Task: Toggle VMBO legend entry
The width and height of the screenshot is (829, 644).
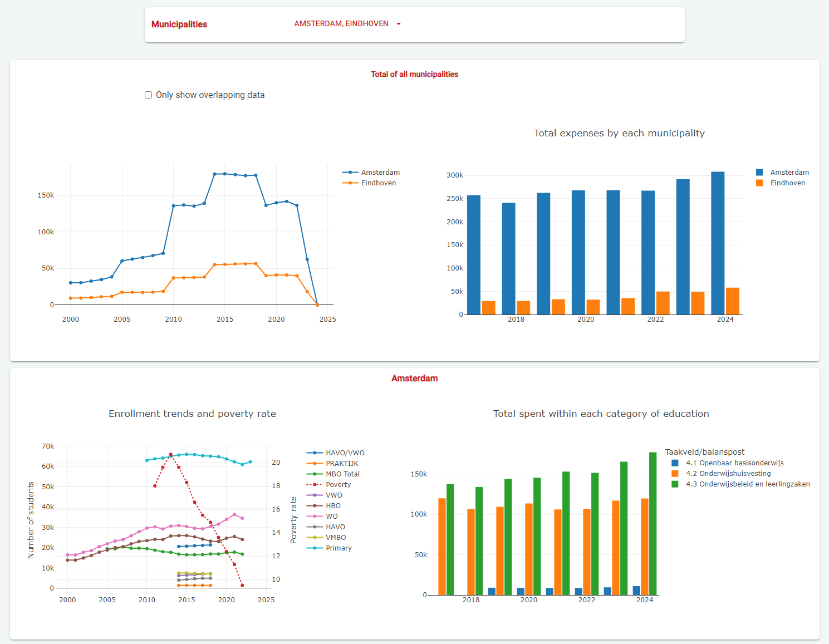Action: (336, 538)
